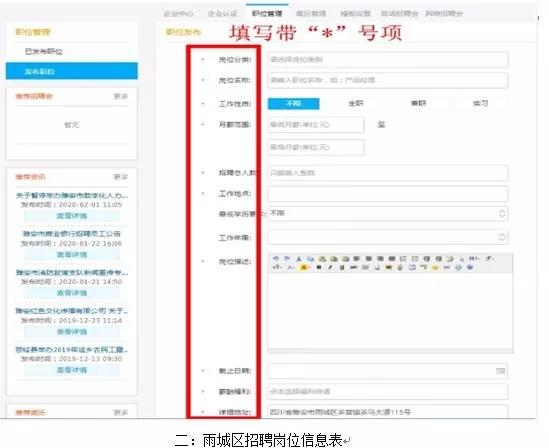Select 兼职 as the job type
The image size is (549, 448).
[418, 103]
